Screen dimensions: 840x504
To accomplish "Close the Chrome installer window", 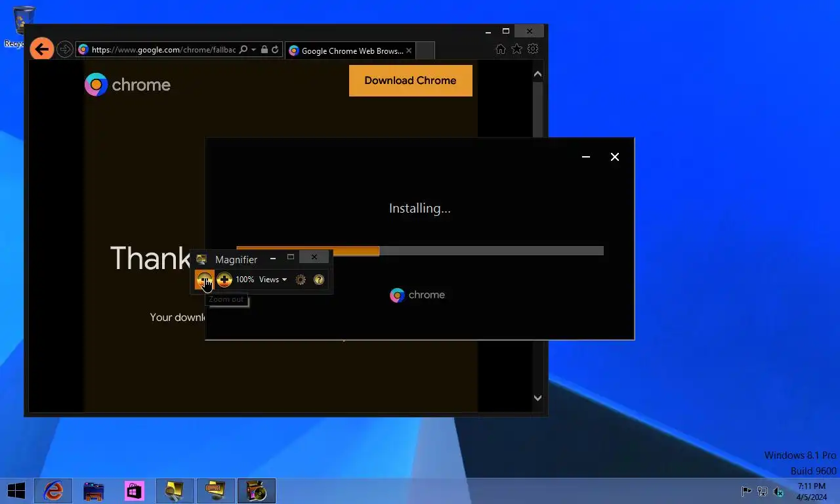I will click(x=615, y=157).
